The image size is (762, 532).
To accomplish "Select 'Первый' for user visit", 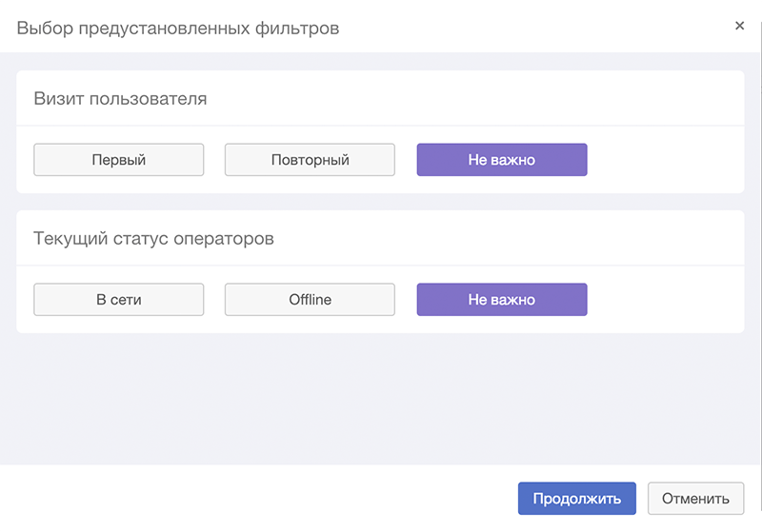I will coord(118,160).
